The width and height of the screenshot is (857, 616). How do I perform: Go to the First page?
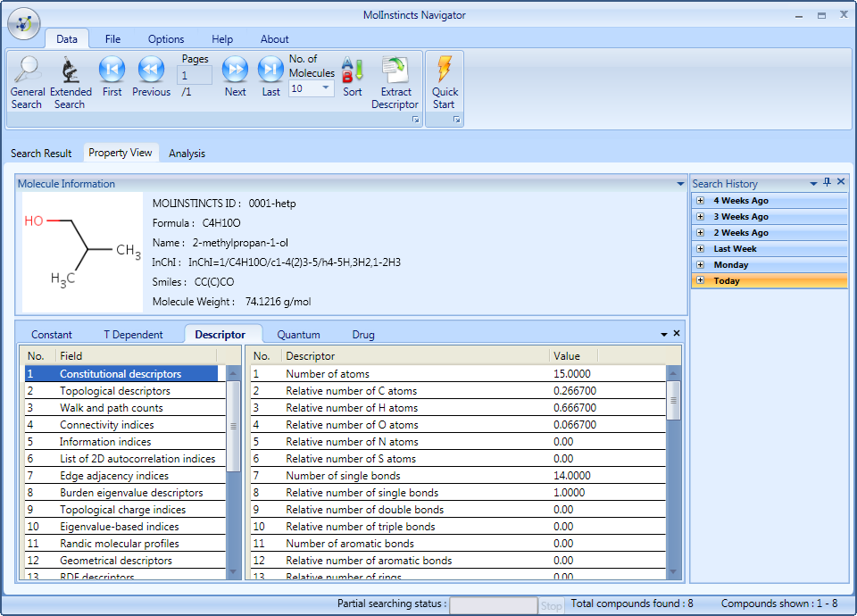112,77
